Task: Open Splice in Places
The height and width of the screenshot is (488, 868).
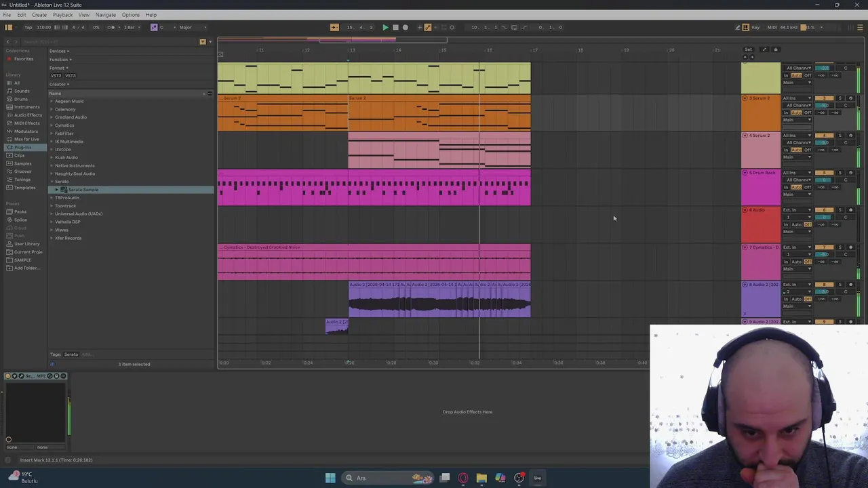Action: [x=20, y=220]
